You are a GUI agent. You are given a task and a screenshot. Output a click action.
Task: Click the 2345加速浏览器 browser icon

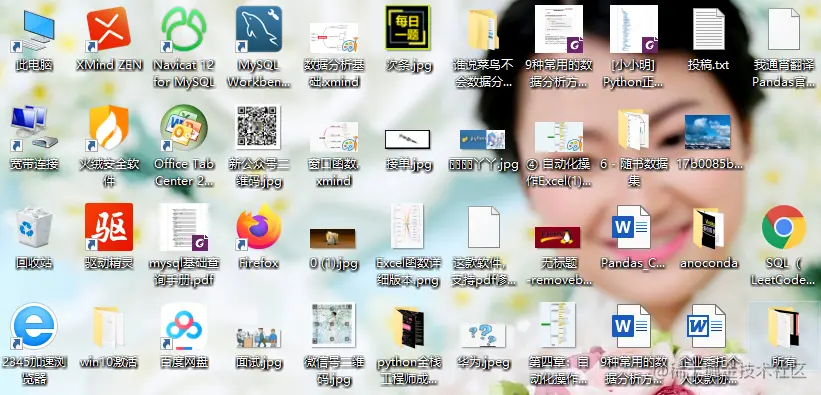click(34, 326)
